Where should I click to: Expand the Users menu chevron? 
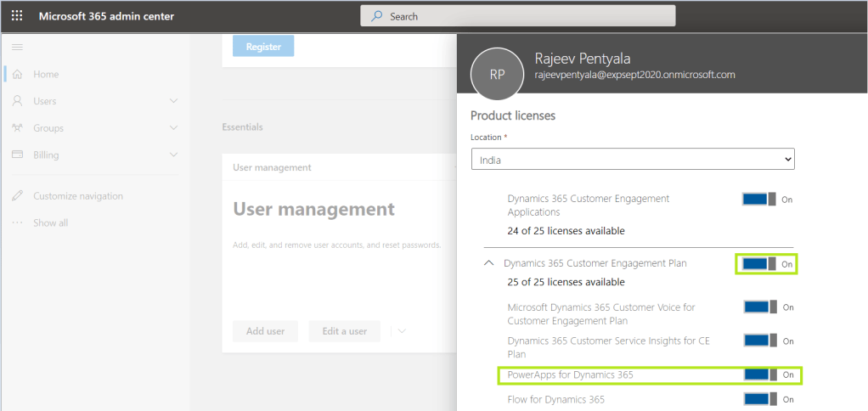tap(173, 101)
